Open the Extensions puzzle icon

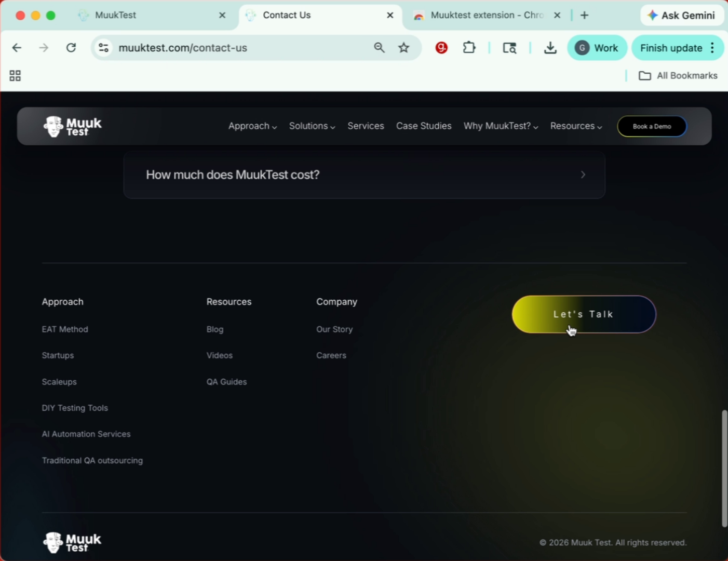469,48
